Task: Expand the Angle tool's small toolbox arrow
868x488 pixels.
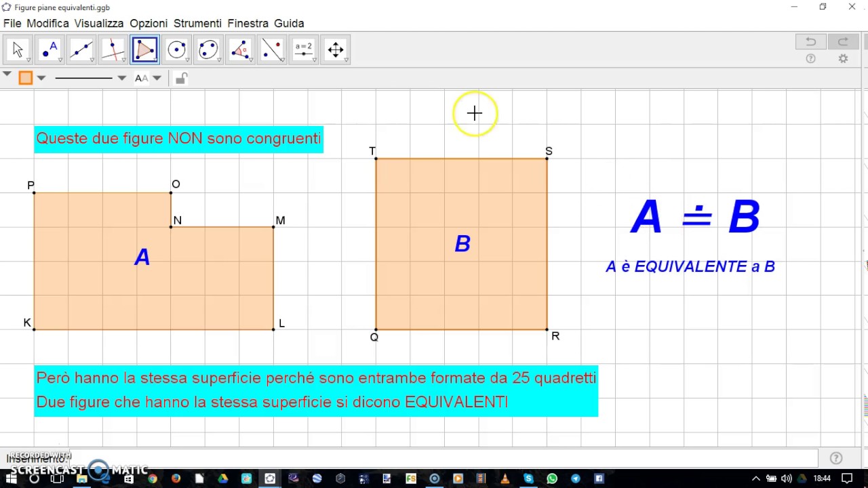Action: 252,60
